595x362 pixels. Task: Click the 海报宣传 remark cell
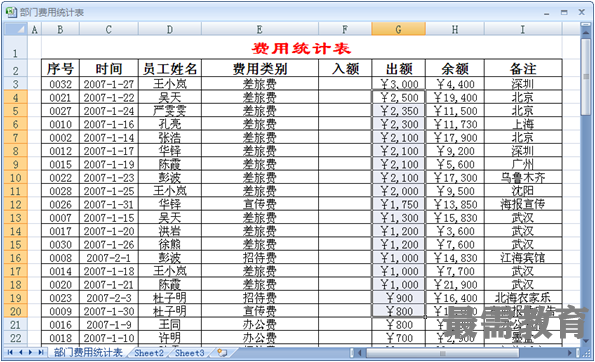(x=523, y=205)
